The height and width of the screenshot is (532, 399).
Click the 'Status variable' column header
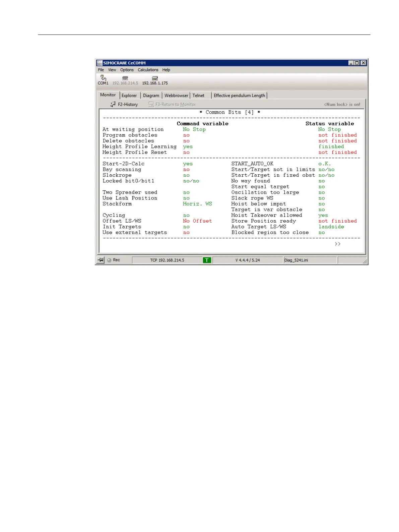tap(330, 124)
